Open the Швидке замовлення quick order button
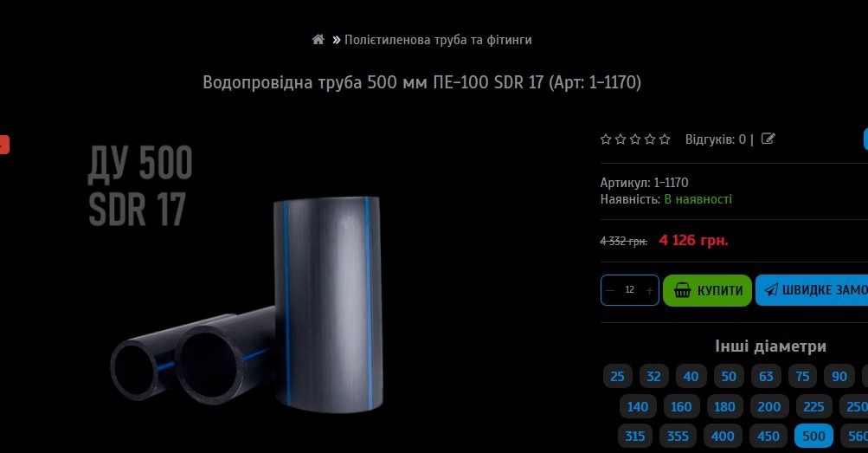 pos(812,290)
